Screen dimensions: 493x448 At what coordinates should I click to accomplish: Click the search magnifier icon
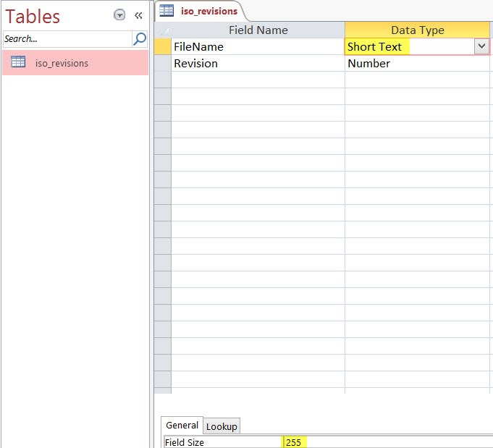point(140,39)
